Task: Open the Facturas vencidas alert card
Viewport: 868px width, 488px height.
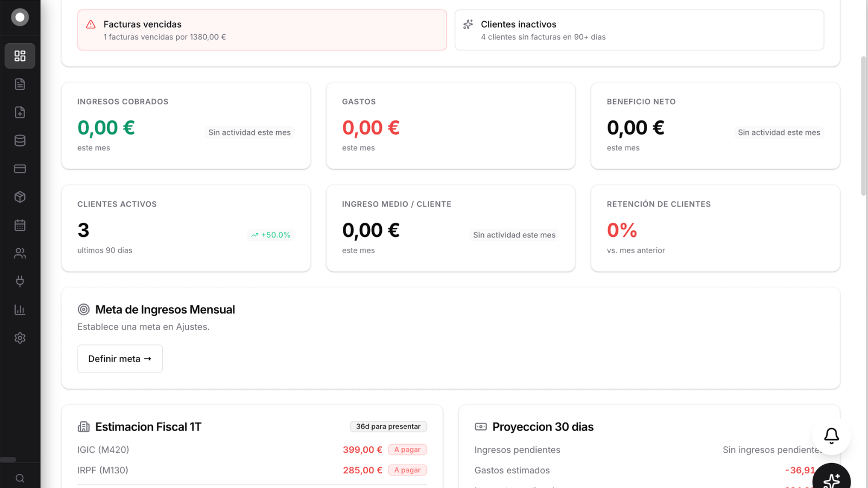Action: (x=262, y=30)
